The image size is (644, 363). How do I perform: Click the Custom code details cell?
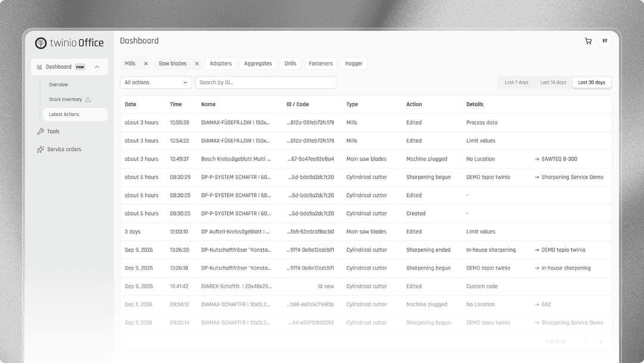[482, 287]
